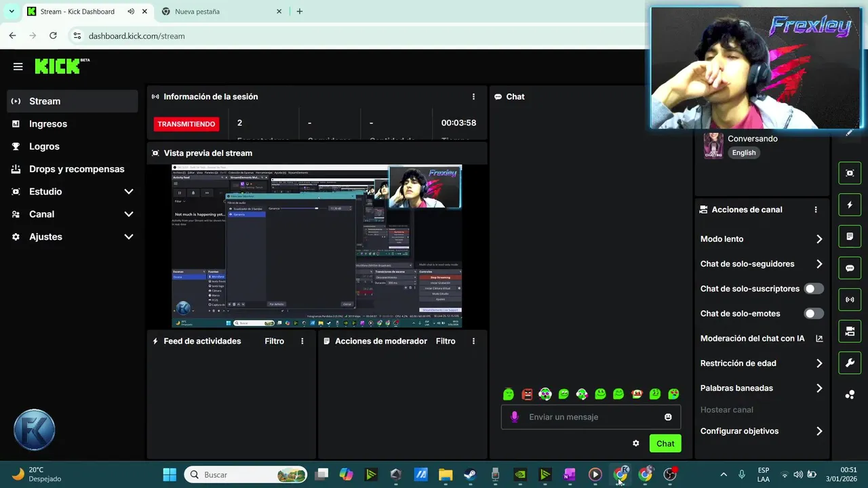Click the chat bubble widget icon
The height and width of the screenshot is (488, 868).
pyautogui.click(x=850, y=268)
